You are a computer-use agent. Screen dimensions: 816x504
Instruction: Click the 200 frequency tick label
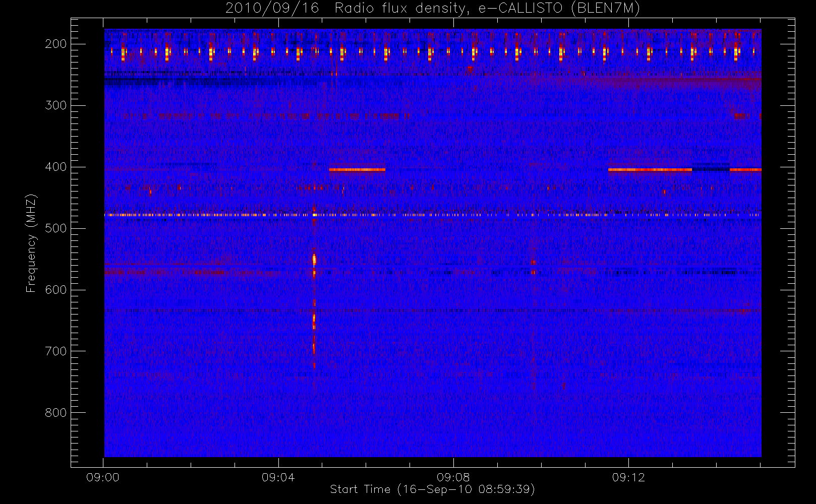pyautogui.click(x=56, y=44)
